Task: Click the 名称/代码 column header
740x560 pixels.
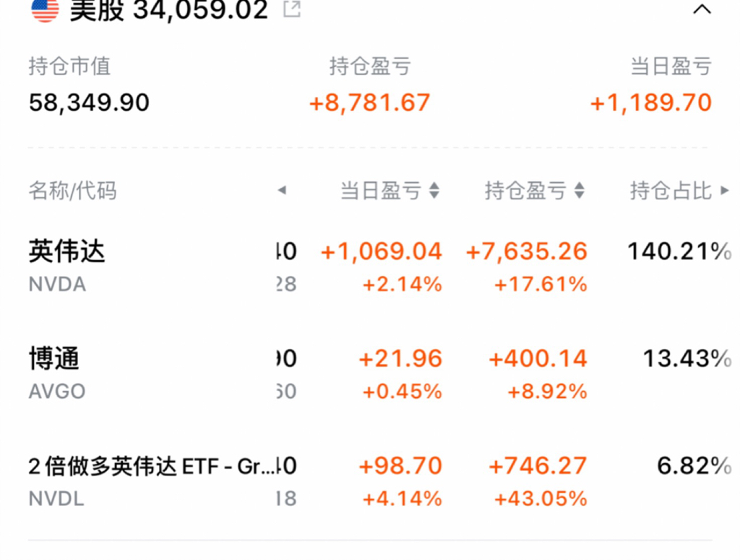Action: tap(72, 191)
